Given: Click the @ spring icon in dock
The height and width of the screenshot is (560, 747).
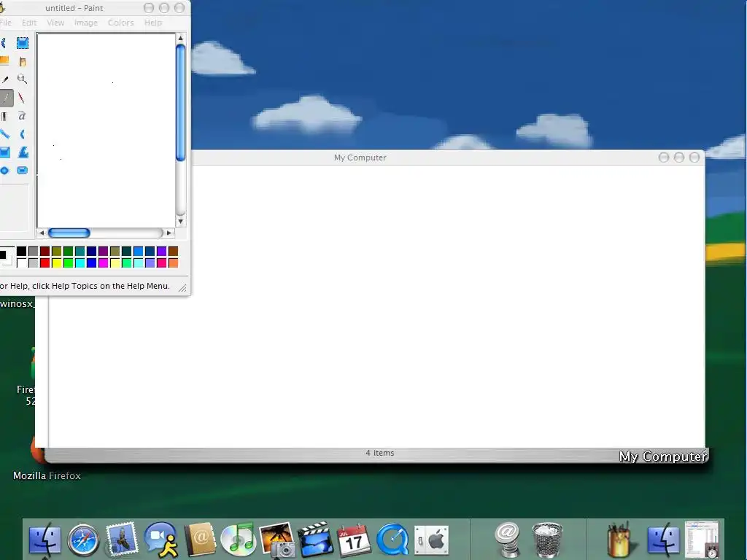Looking at the screenshot, I should 507,540.
